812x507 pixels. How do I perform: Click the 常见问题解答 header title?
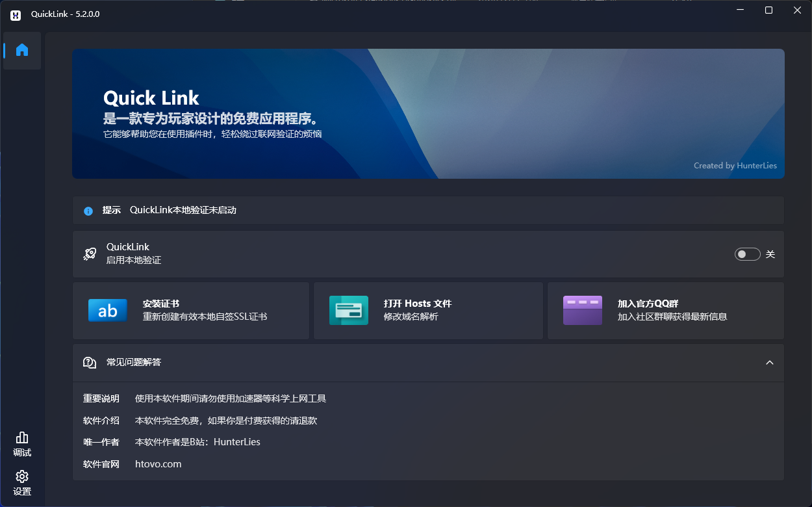click(134, 362)
